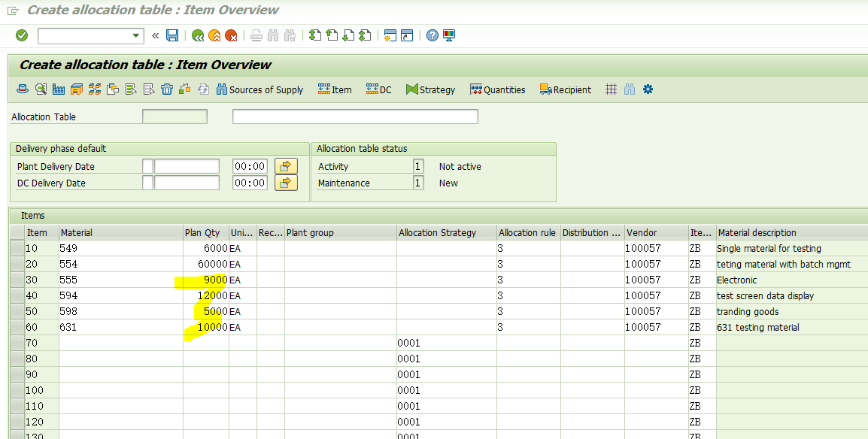
Task: Click the green checkmark Enter icon
Action: tap(22, 35)
